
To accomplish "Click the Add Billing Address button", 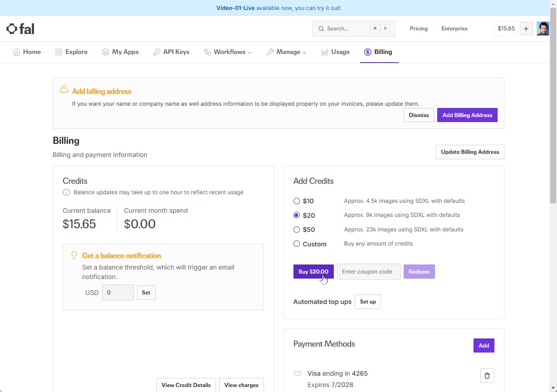I will click(467, 115).
